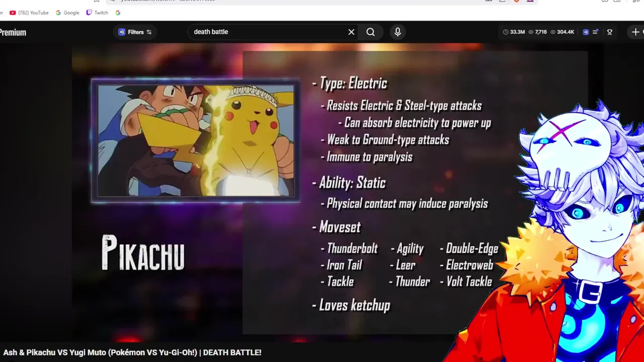Open the list icon with notification dot
This screenshot has width=644, height=362.
(x=596, y=32)
